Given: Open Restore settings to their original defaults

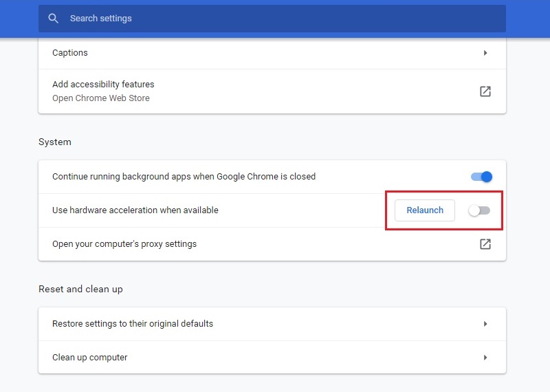Looking at the screenshot, I should pos(272,324).
